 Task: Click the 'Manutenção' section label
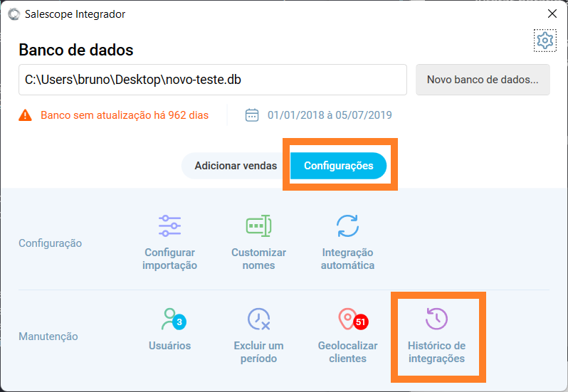point(48,337)
